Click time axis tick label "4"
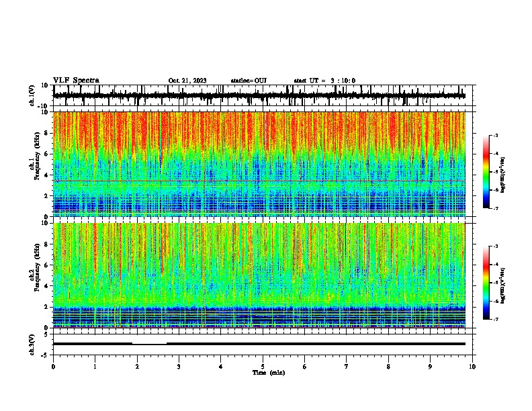 [x=221, y=367]
